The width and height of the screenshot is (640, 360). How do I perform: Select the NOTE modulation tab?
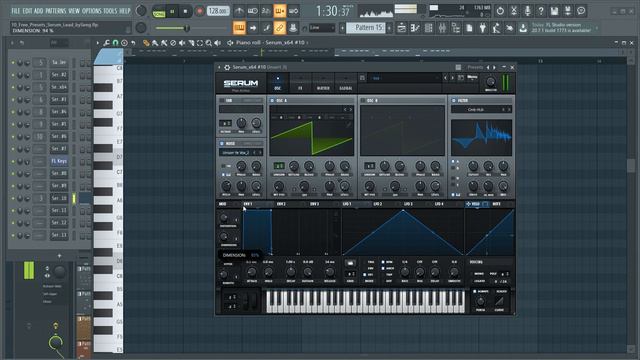coord(497,204)
